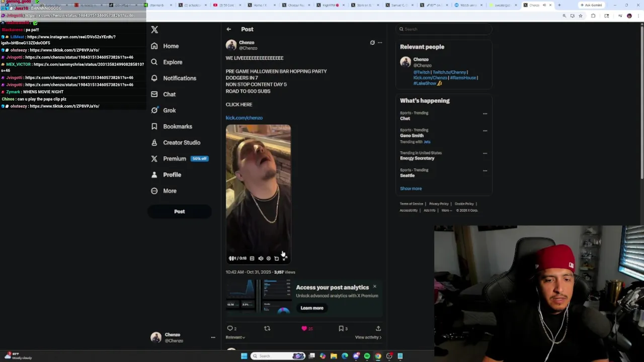Screen dimensions: 644x362
Task: Toggle the pink like heart
Action: point(304,328)
